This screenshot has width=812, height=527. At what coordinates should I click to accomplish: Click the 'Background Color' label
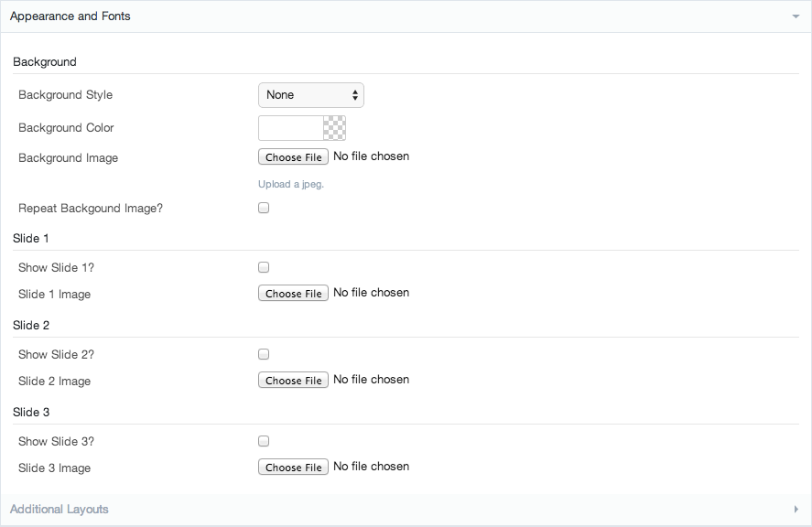click(66, 128)
